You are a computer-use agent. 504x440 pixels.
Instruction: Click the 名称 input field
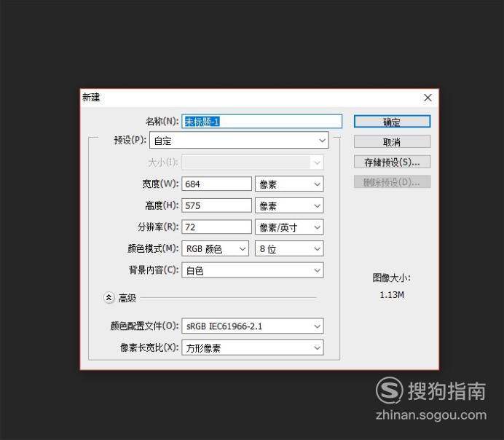tap(261, 122)
